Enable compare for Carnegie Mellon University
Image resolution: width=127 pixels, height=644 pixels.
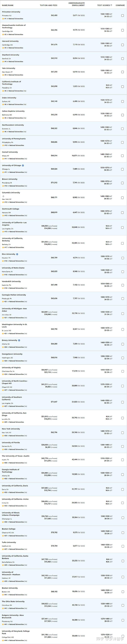pyautogui.click(x=122, y=299)
